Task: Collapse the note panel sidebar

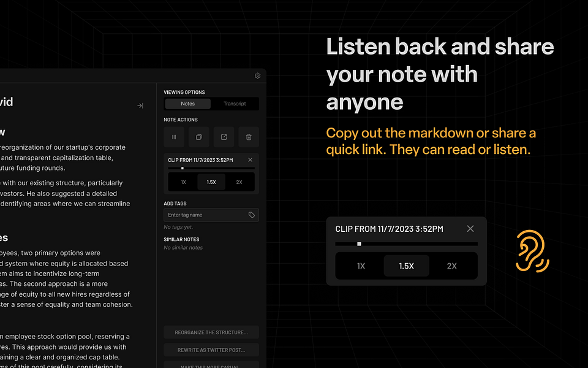Action: click(140, 105)
